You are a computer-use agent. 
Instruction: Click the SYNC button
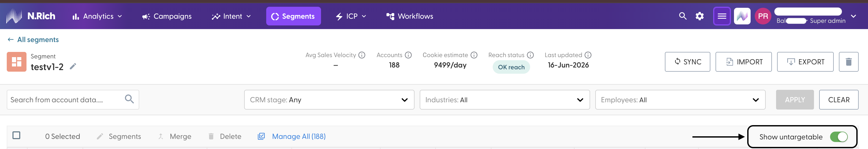point(687,62)
